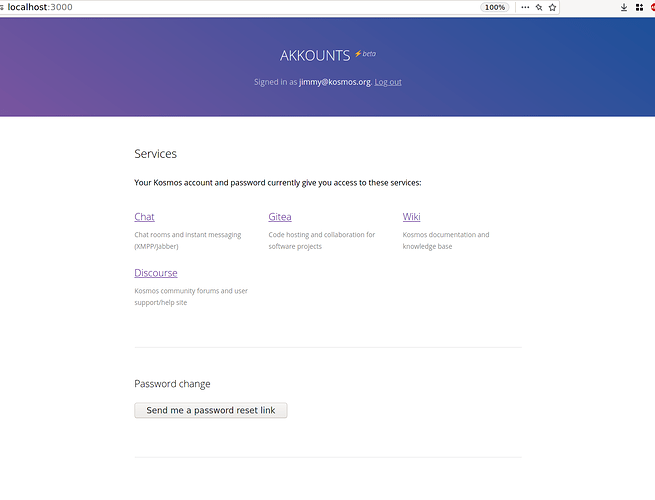Click the Kosmos community forums description

click(191, 297)
